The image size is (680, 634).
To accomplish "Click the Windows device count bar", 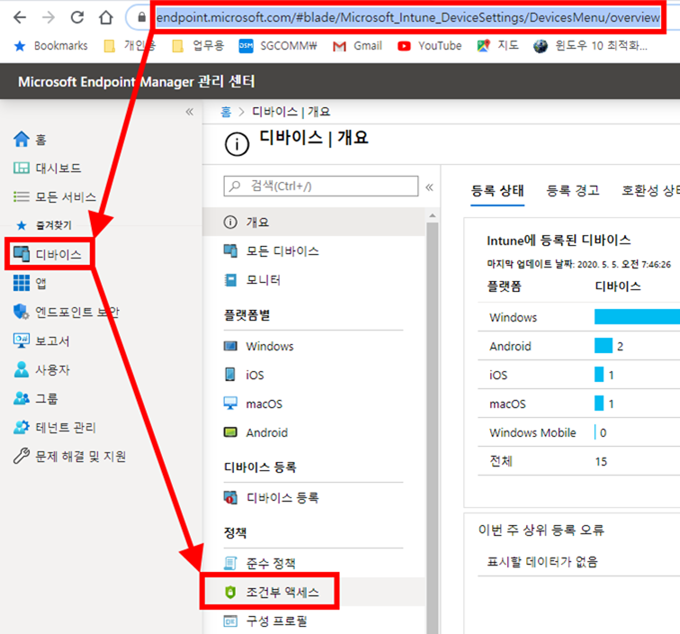I will [x=637, y=317].
